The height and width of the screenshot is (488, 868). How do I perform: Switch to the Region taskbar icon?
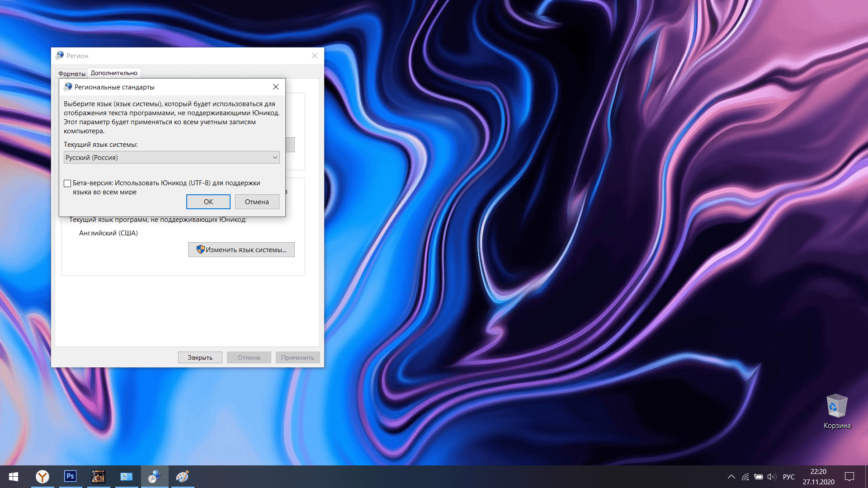coord(155,477)
